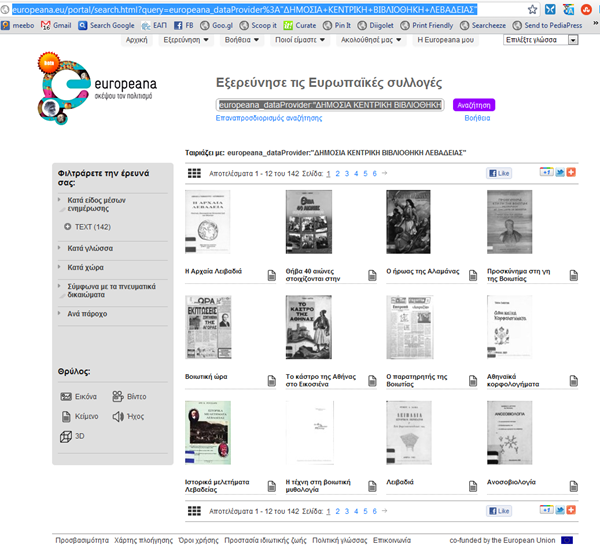Click the top Facebook Like button
The height and width of the screenshot is (548, 600).
pyautogui.click(x=499, y=173)
